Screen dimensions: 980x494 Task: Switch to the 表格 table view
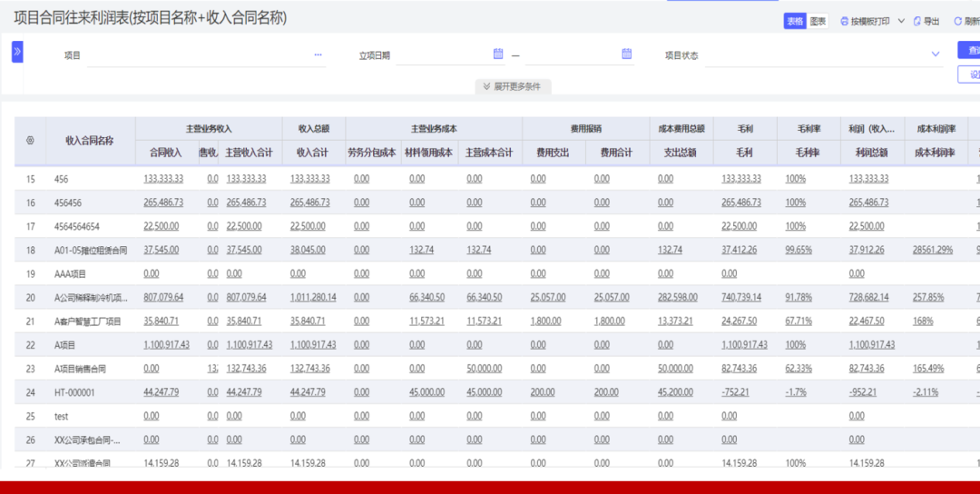tap(795, 21)
